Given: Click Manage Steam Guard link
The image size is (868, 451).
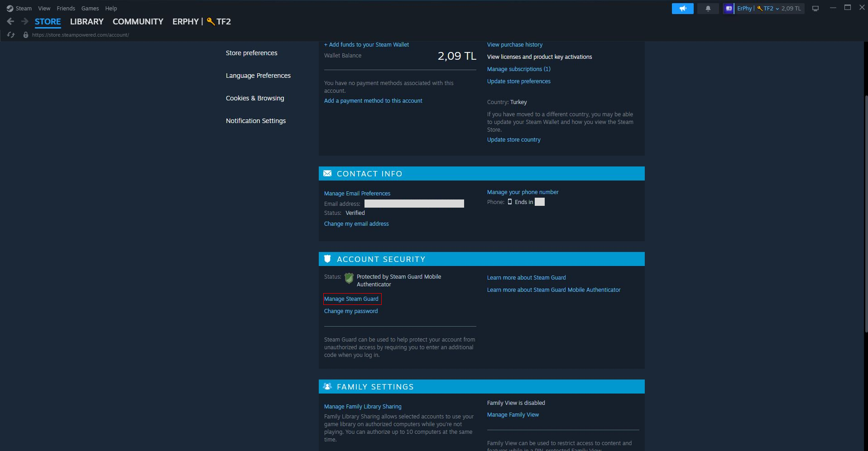Looking at the screenshot, I should tap(351, 299).
